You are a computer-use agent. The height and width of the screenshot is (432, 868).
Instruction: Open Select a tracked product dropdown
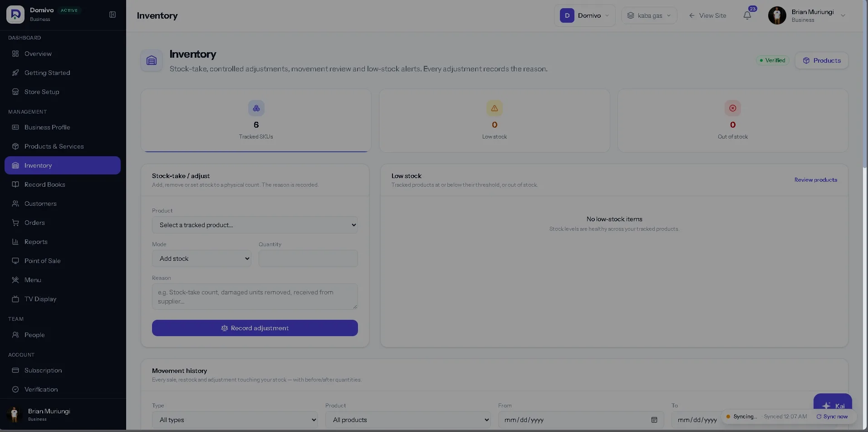tap(255, 225)
